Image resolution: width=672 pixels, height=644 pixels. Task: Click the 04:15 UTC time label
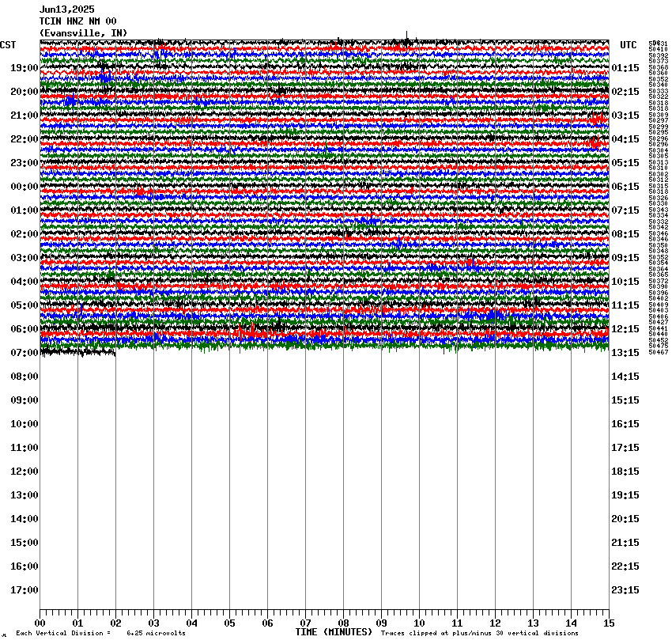click(625, 139)
